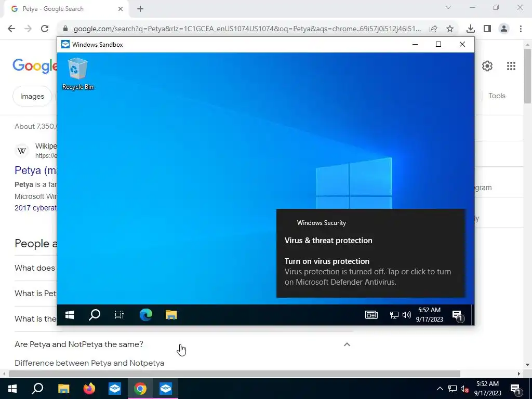The width and height of the screenshot is (532, 399).
Task: Unmute via the host volume tray icon
Action: click(x=464, y=389)
